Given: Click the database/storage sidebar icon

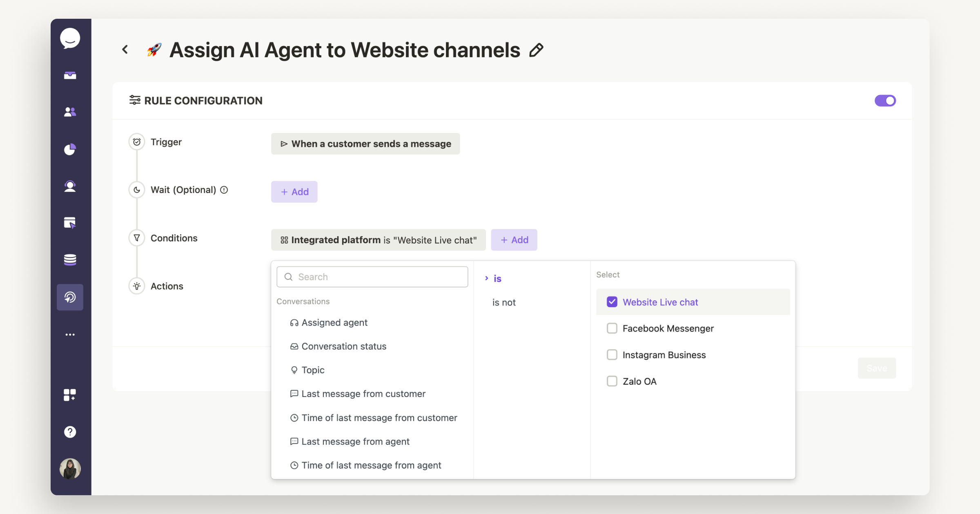Looking at the screenshot, I should [71, 259].
